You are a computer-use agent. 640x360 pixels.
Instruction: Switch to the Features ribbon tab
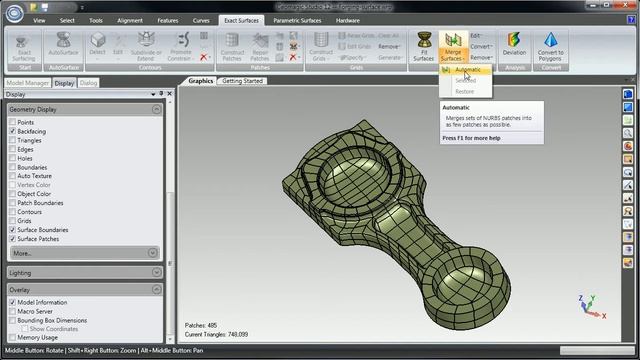click(168, 20)
